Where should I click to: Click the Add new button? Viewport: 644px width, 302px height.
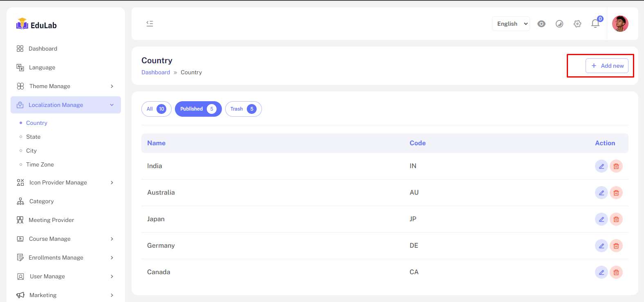606,66
